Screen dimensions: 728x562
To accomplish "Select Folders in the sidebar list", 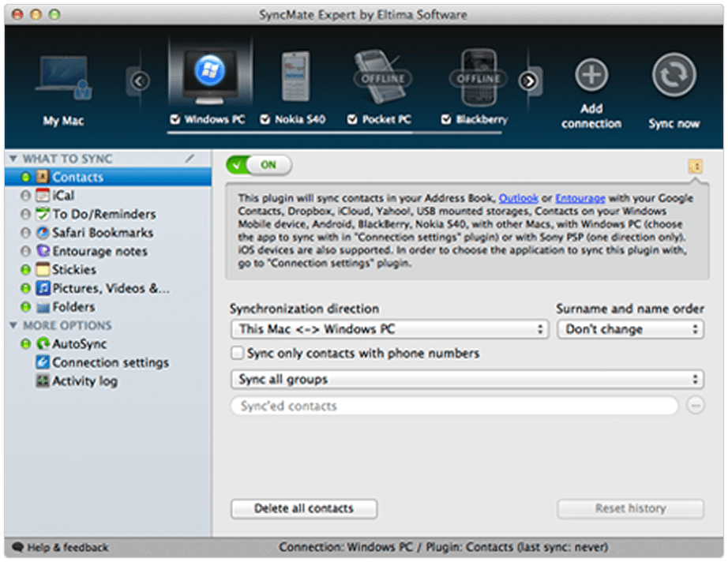I will [x=108, y=307].
